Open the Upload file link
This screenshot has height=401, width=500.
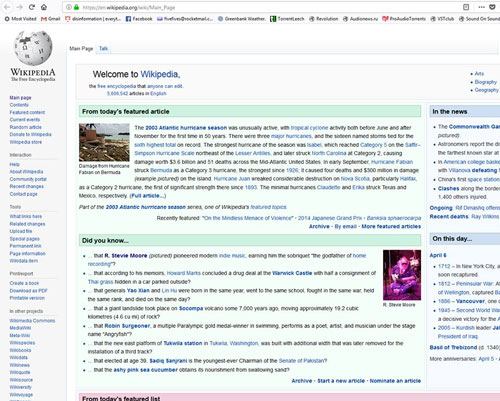coord(21,231)
